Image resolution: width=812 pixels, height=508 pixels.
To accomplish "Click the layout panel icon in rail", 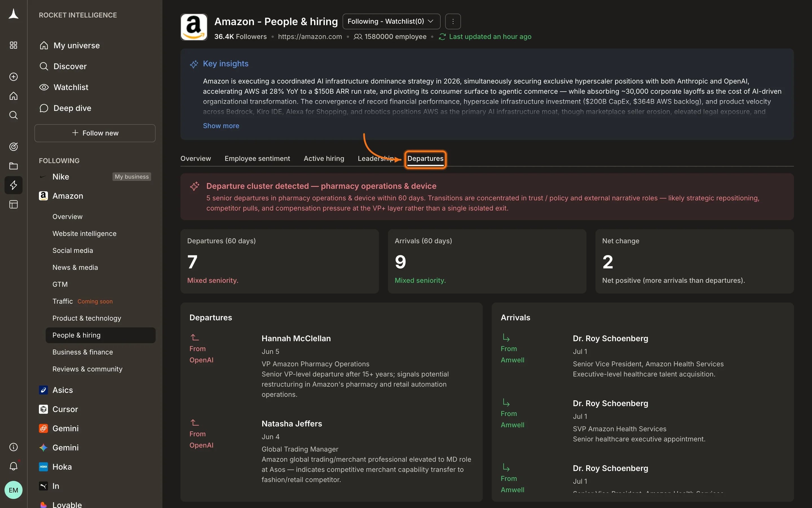I will click(14, 204).
